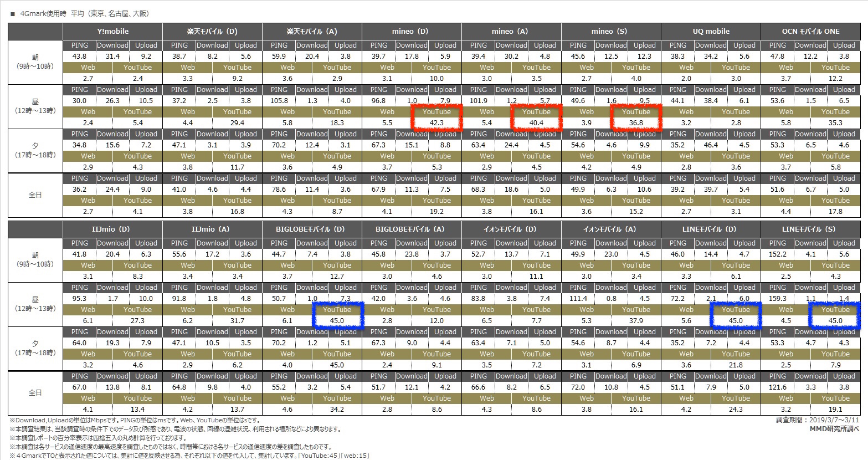This screenshot has width=868, height=460.
Task: Select the "MMD研究所調べ" credit text
Action: click(835, 428)
